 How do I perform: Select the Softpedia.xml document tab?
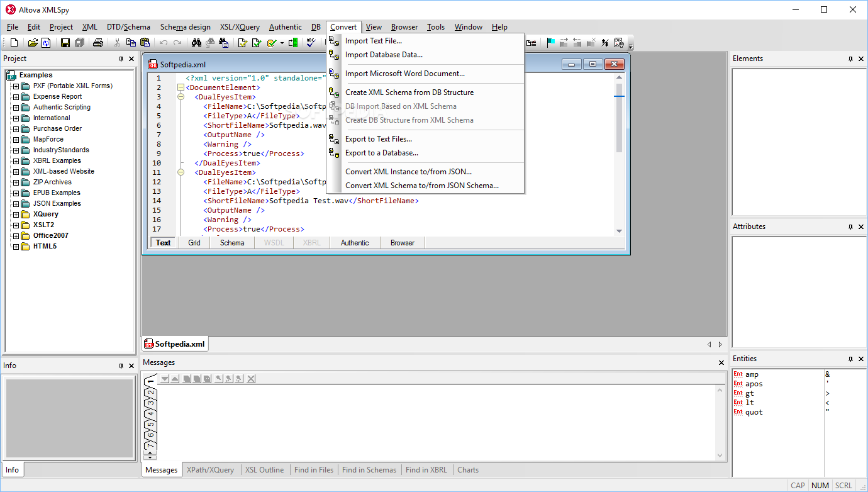click(x=175, y=344)
